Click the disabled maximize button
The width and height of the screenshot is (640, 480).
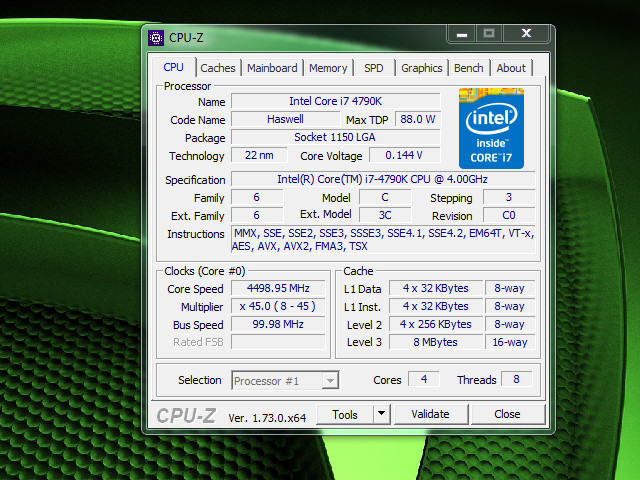(x=489, y=34)
